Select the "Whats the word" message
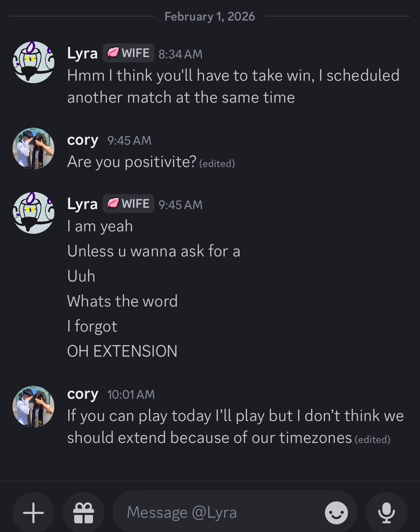 click(x=122, y=301)
